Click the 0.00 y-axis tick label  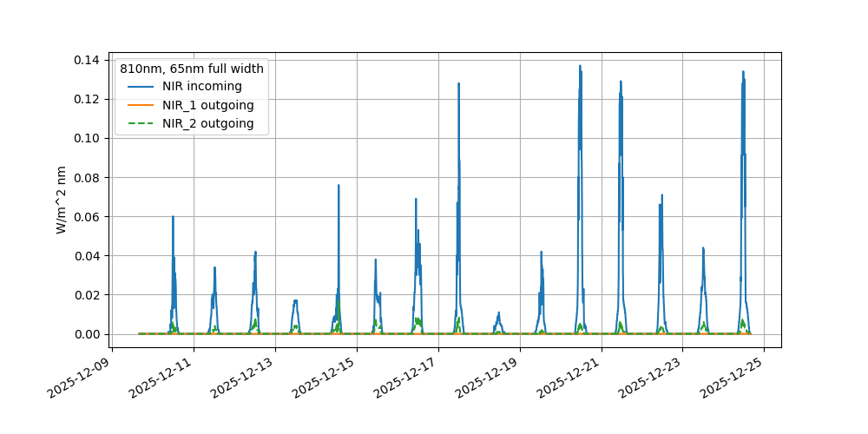pos(89,334)
